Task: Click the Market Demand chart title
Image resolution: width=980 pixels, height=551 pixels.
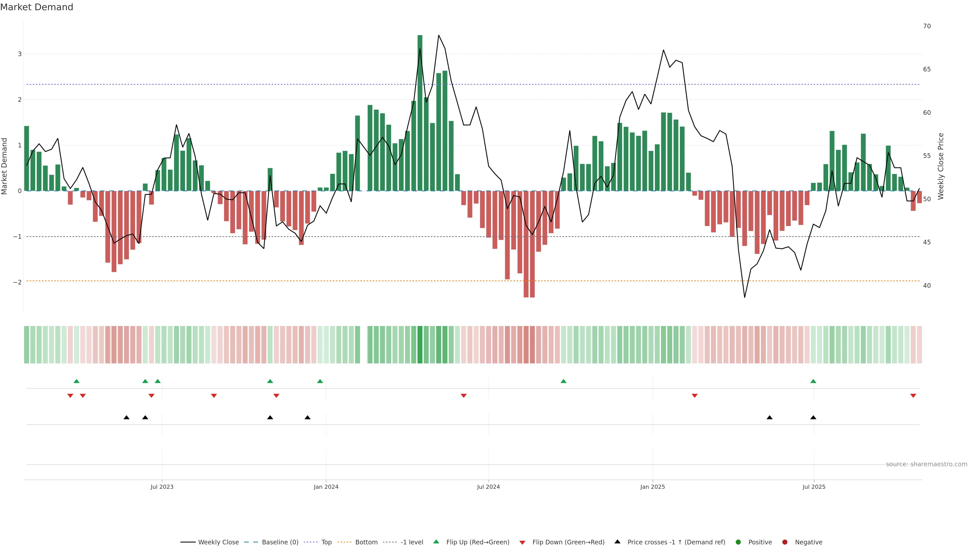Action: coord(36,7)
